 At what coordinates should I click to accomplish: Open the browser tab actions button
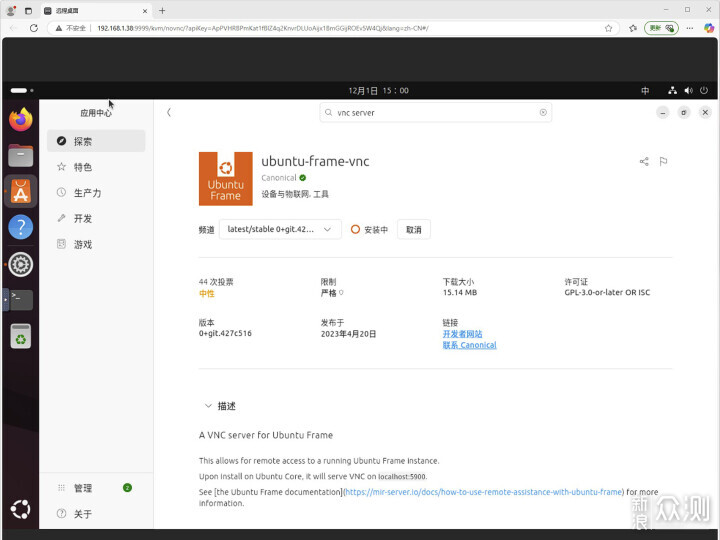pos(28,11)
